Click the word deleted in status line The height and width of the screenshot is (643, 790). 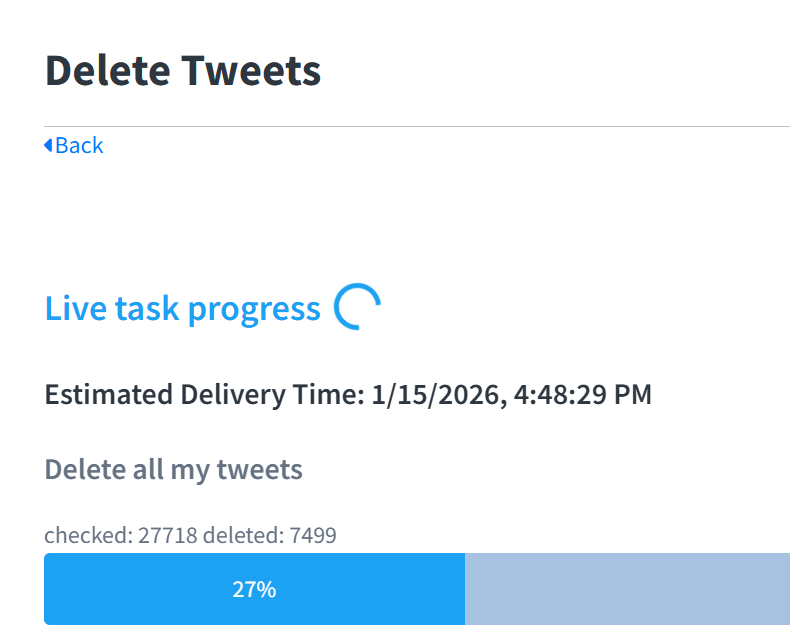[243, 536]
